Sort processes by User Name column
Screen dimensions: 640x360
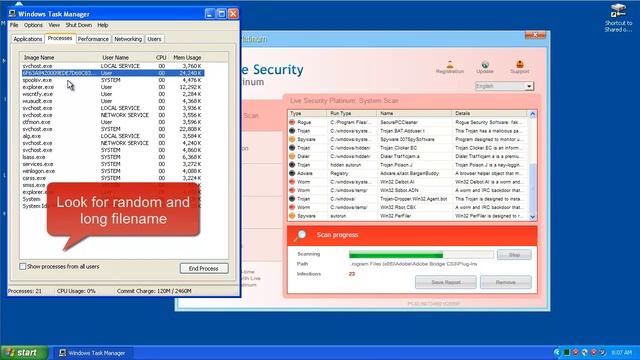tap(126, 58)
